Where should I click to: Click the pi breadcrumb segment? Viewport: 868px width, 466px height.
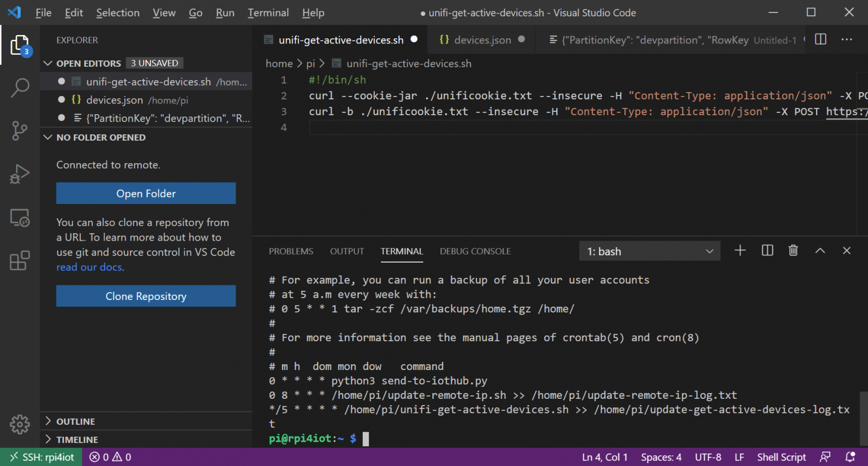coord(310,63)
